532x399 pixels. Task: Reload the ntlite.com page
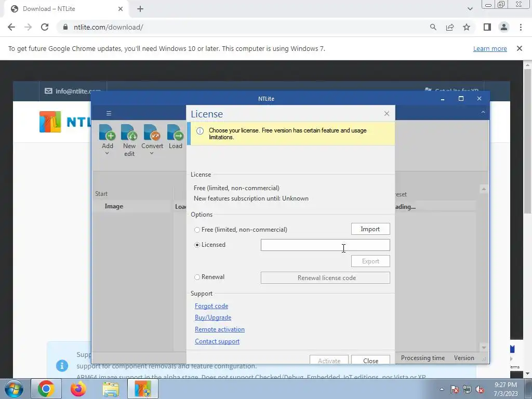pos(45,27)
